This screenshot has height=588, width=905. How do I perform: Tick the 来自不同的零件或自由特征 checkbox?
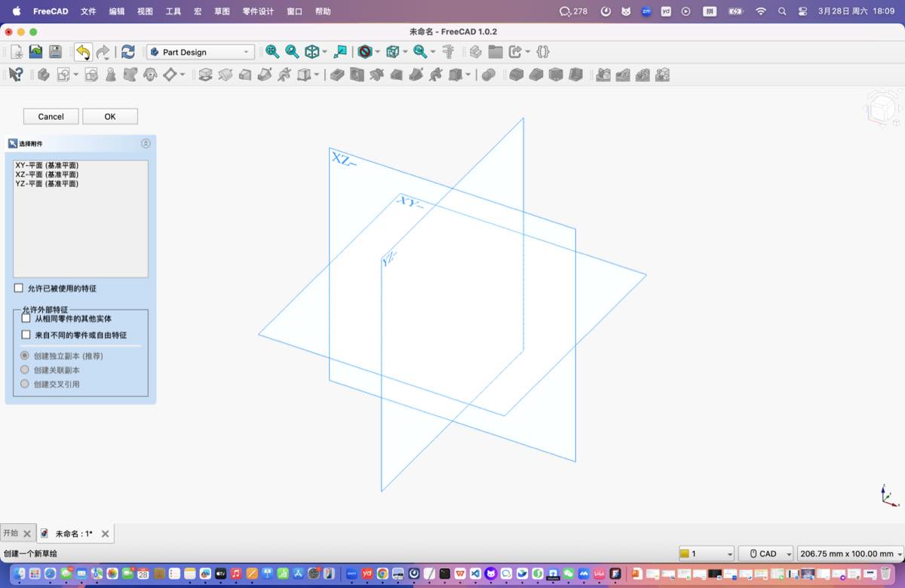[26, 335]
